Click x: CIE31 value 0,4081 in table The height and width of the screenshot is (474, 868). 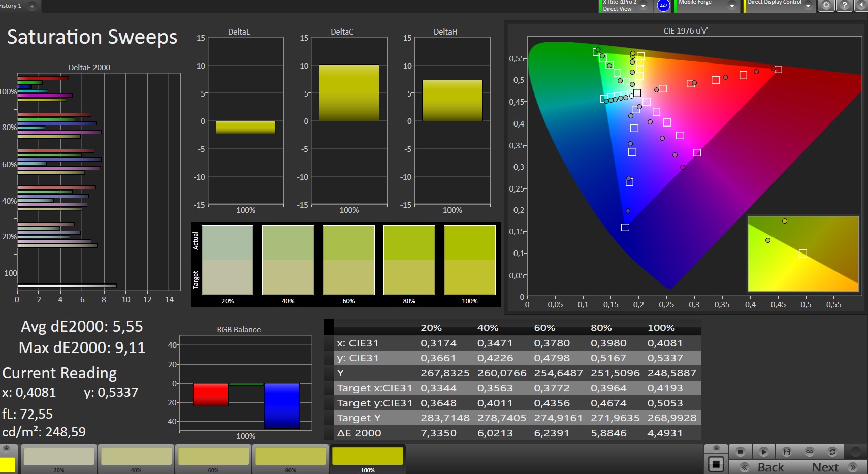click(665, 343)
